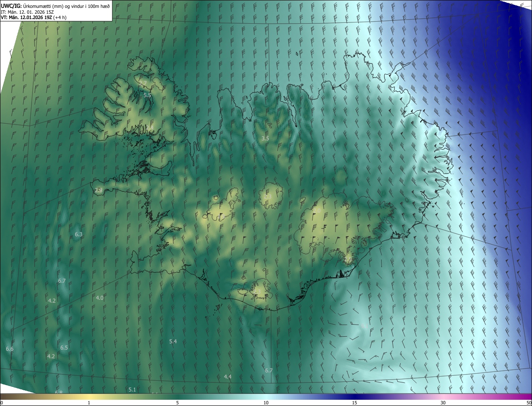Click the 0 tick on the color scale
The image size is (532, 406).
2,403
